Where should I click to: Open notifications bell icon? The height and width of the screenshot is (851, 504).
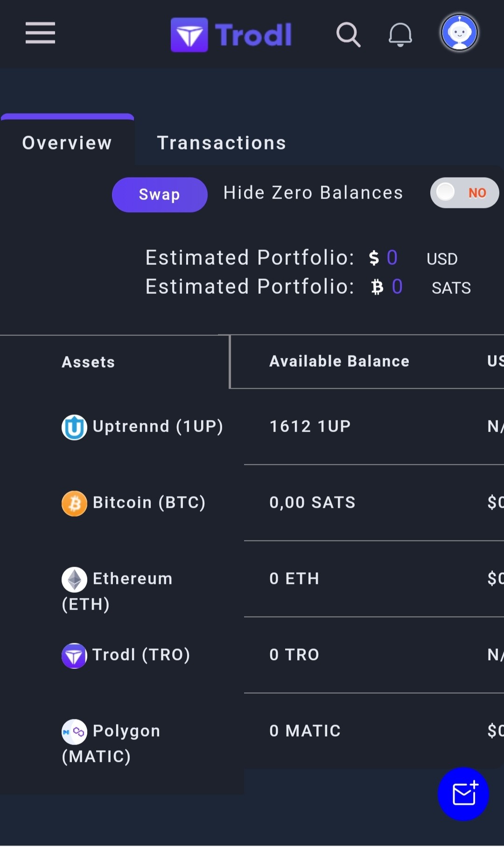[400, 35]
